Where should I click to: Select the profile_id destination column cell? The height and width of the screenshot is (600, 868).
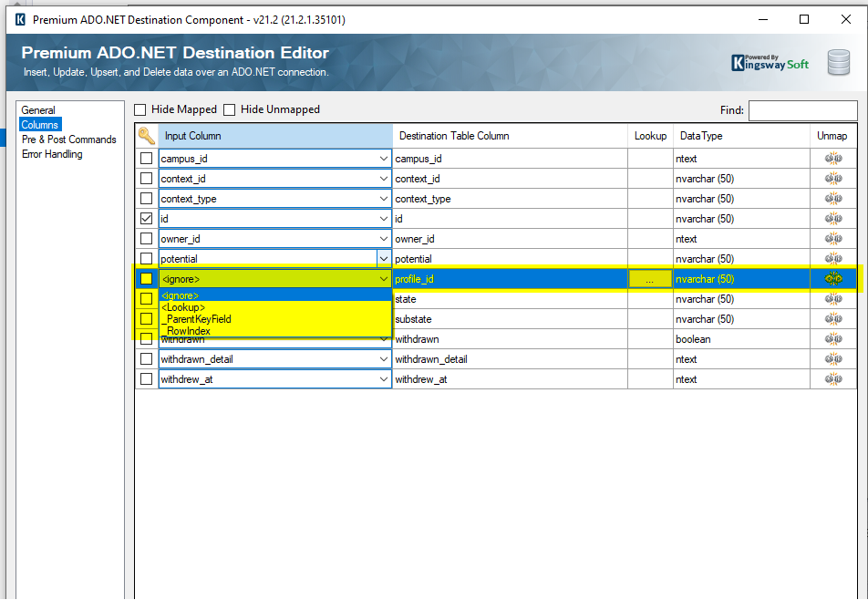[x=510, y=278]
